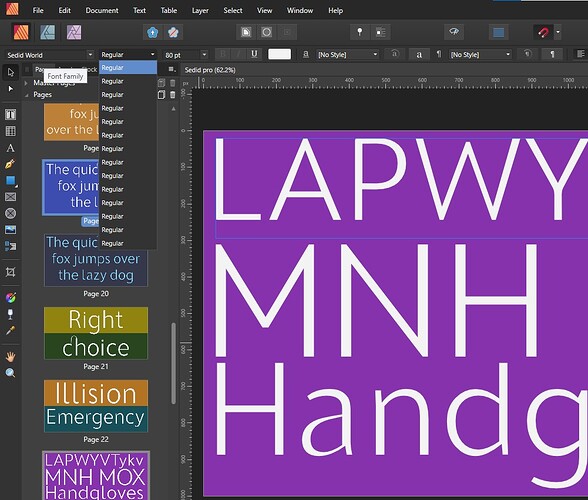This screenshot has width=588, height=500.
Task: Choose the highlighted Regular entry in list
Action: pos(128,68)
